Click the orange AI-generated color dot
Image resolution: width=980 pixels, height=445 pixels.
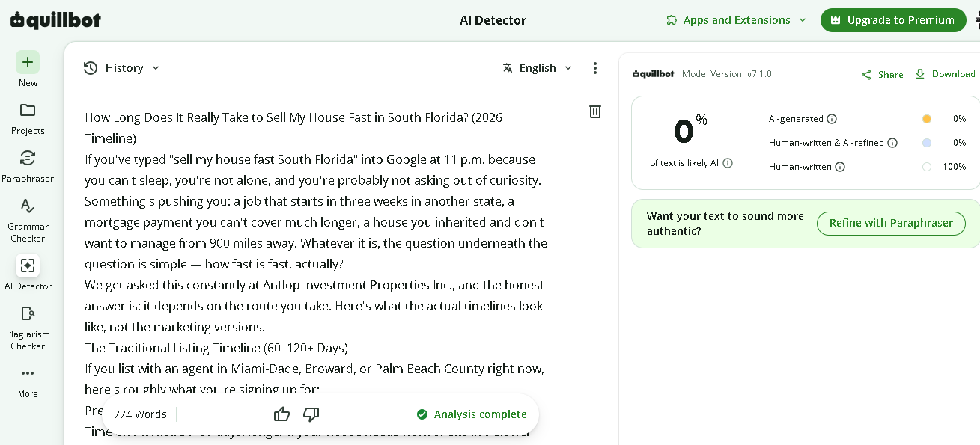coord(927,119)
